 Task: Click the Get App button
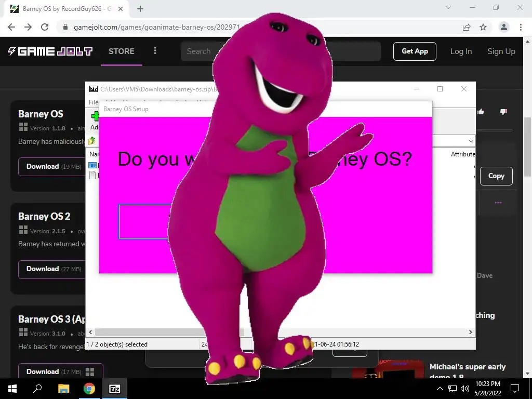point(415,51)
